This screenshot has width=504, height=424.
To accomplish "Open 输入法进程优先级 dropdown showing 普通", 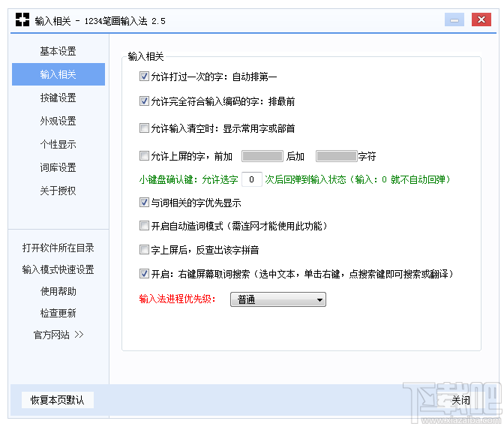I will (278, 299).
